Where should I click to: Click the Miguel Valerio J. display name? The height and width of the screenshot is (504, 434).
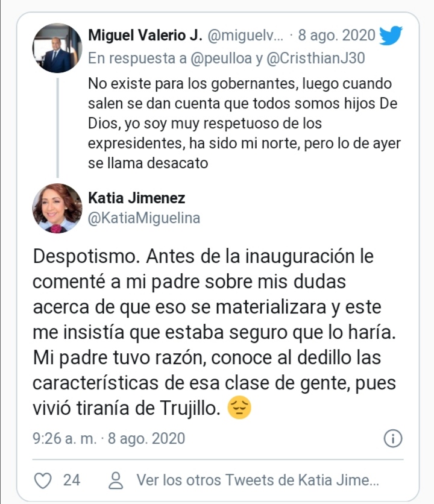[145, 36]
